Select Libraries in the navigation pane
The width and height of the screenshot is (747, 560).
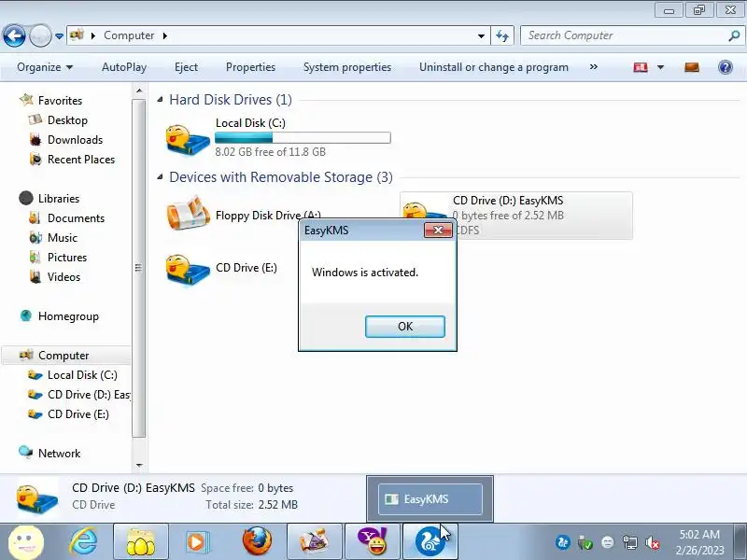click(x=59, y=198)
